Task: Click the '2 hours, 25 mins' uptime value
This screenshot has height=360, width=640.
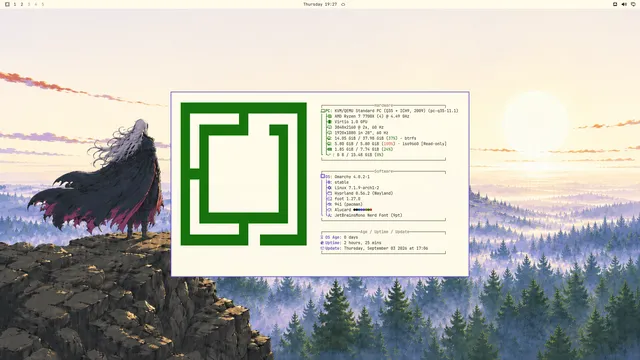Action: [x=363, y=243]
